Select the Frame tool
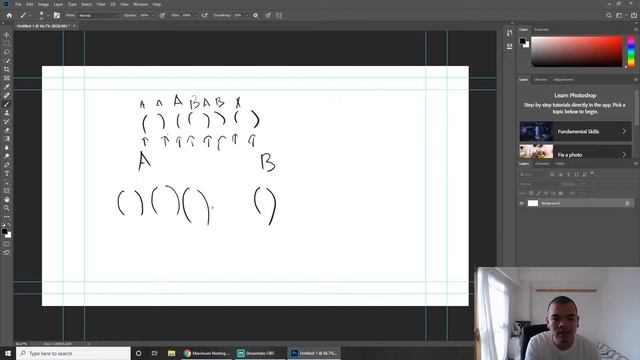This screenshot has height=360, width=640. (7, 78)
